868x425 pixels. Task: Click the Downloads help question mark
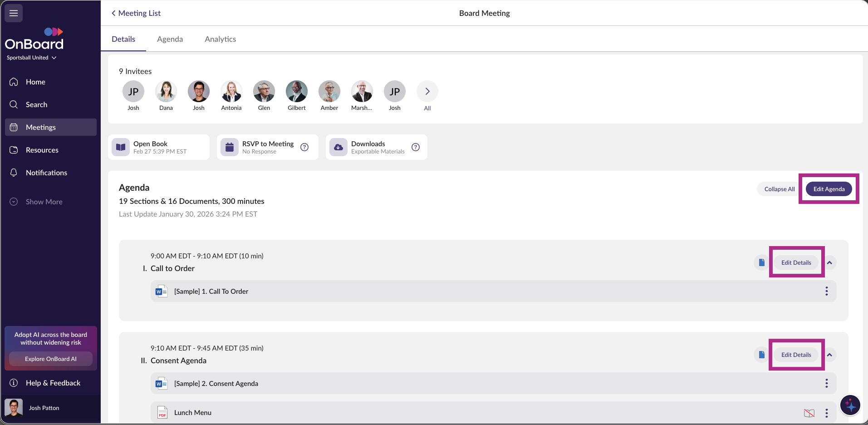tap(415, 147)
